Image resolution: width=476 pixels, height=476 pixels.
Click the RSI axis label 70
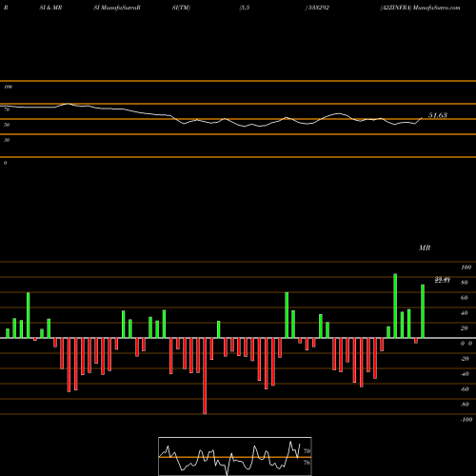(7, 109)
